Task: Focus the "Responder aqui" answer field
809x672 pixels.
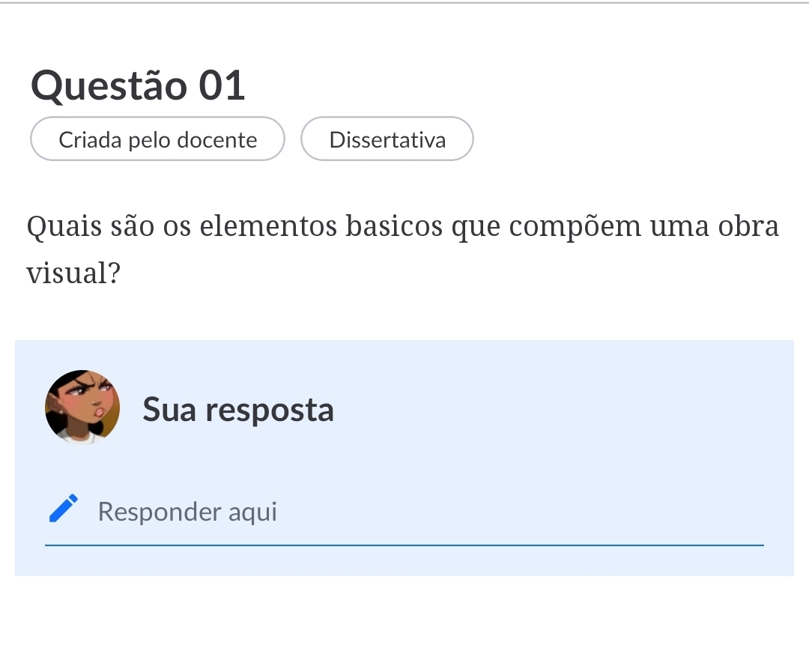Action: pos(419,512)
